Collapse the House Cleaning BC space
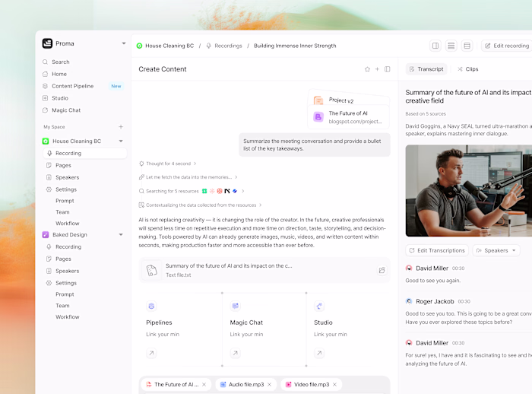The height and width of the screenshot is (394, 532). click(x=121, y=141)
